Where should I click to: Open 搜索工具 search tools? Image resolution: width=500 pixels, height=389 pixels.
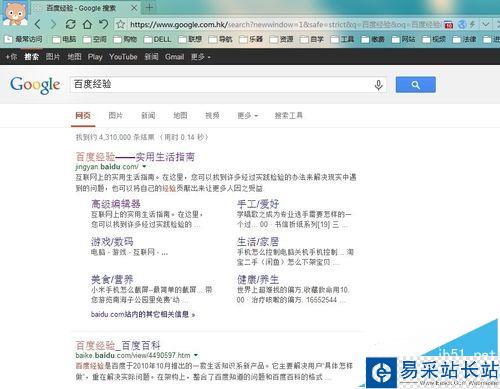point(289,116)
